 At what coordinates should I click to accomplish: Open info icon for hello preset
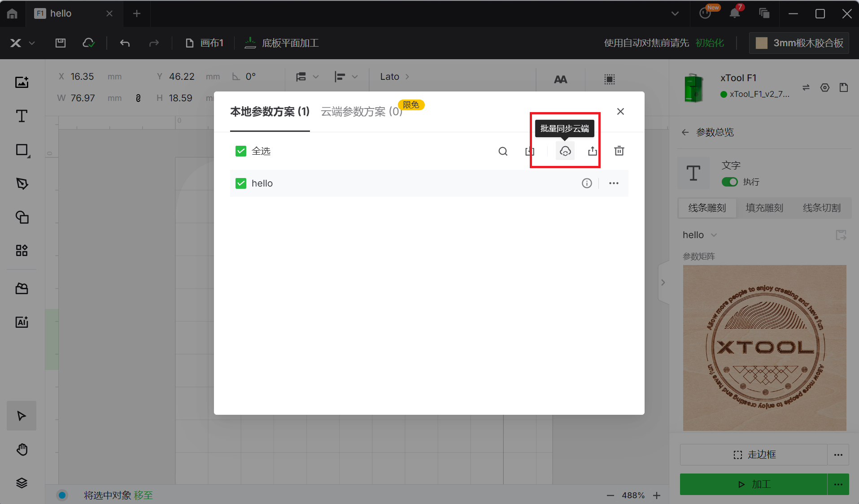point(587,183)
